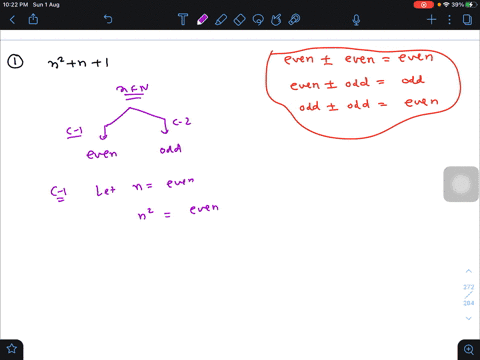Select the Lasso selection tool
Image resolution: width=480 pixels, height=360 pixels.
coord(258,20)
